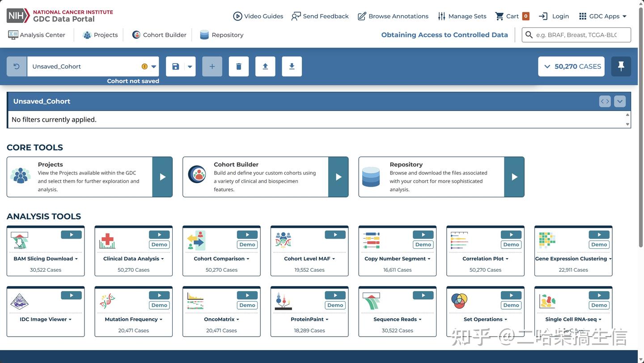The image size is (644, 363).
Task: Expand OncoMatrix description arrow
Action: point(238,320)
